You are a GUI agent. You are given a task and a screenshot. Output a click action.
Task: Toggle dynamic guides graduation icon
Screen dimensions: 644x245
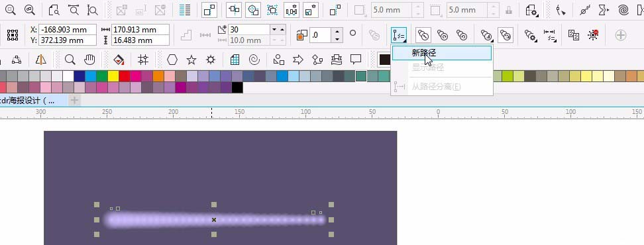(x=292, y=10)
